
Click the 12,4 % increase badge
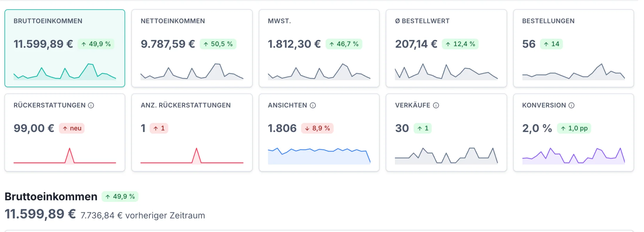click(x=460, y=44)
